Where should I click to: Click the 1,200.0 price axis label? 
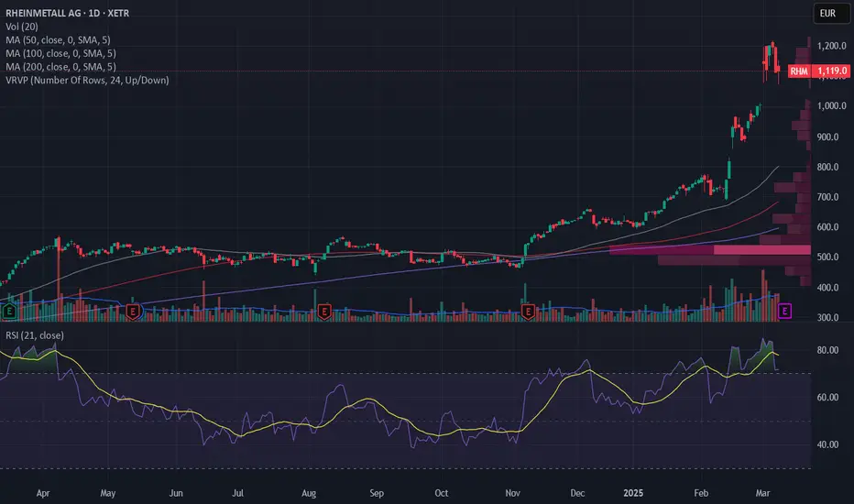pyautogui.click(x=831, y=46)
